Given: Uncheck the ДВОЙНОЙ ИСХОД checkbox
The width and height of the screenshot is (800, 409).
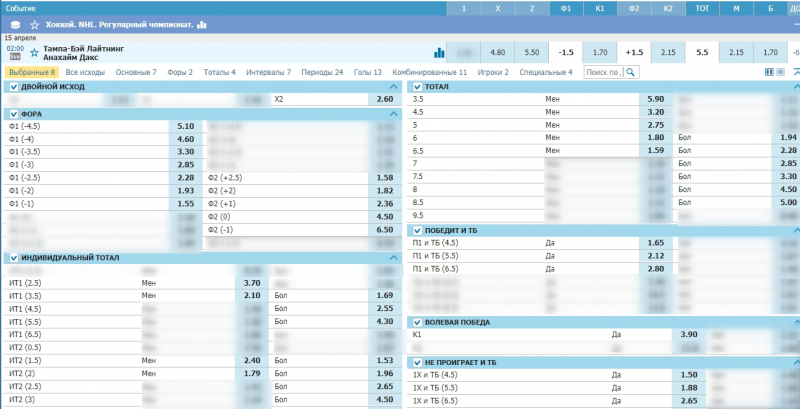Looking at the screenshot, I should pyautogui.click(x=14, y=87).
